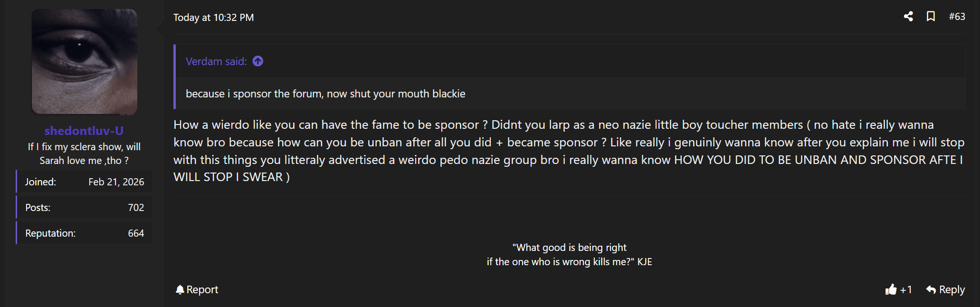Bookmark this post
Viewport: 980px width, 307px height.
[x=931, y=17]
